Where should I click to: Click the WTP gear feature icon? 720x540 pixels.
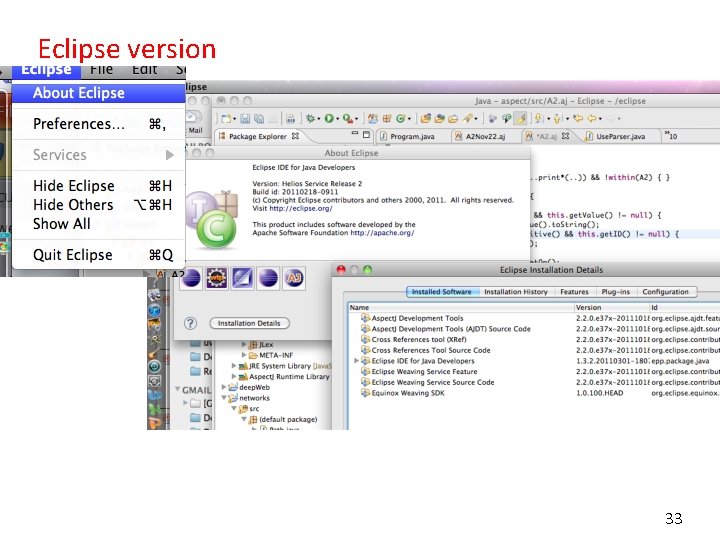tap(216, 278)
